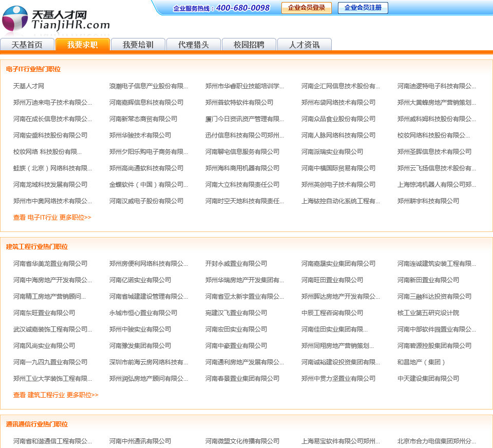The width and height of the screenshot is (493, 448).
Task: Click the hotline number 400-680-0098
Action: pos(243,8)
